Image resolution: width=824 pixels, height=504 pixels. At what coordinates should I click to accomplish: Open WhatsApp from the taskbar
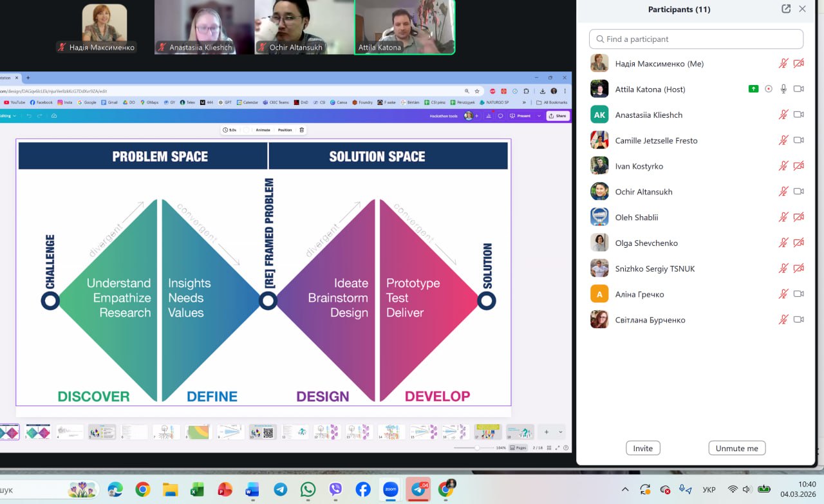[x=308, y=489]
